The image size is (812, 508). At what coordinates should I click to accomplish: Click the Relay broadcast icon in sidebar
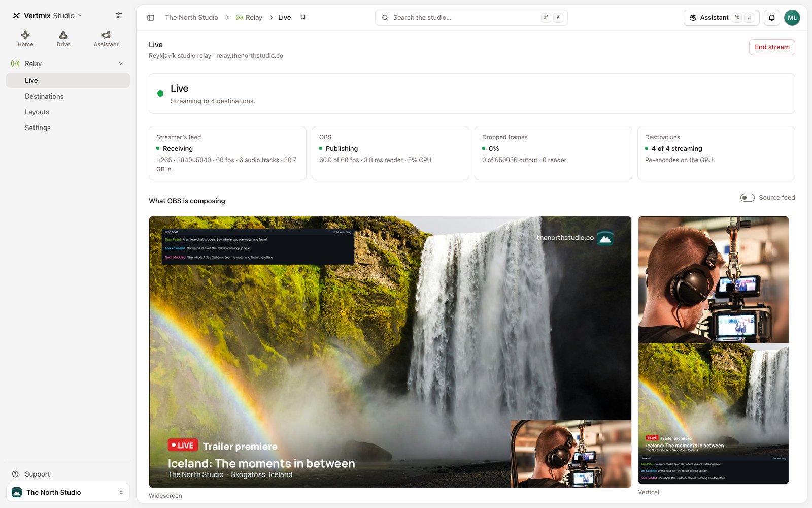[15, 63]
